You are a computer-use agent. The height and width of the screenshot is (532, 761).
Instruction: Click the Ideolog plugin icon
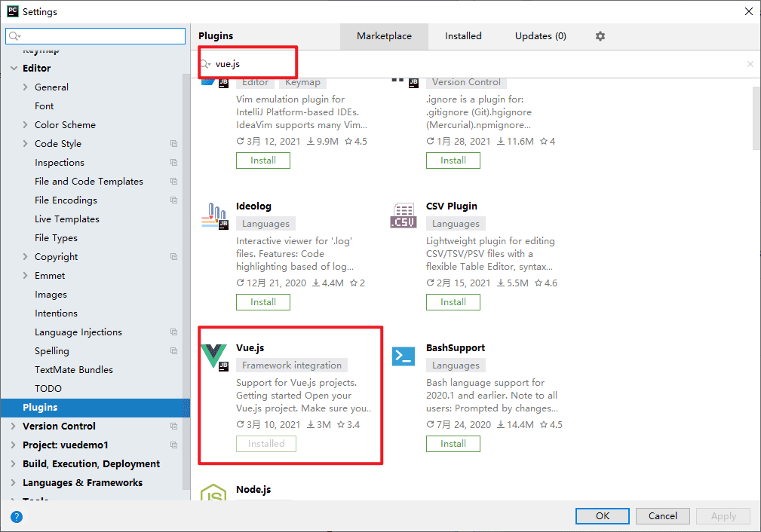tap(214, 216)
